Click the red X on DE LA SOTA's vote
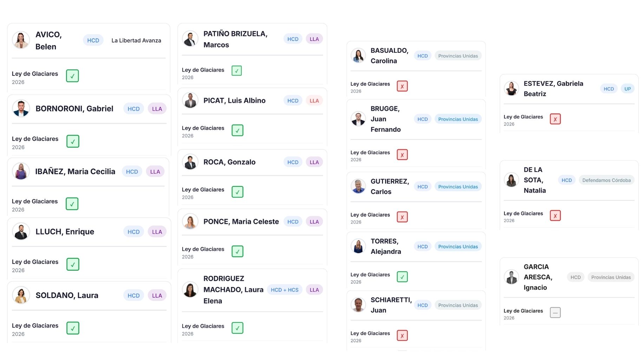Image resolution: width=644 pixels, height=360 pixels. [555, 216]
